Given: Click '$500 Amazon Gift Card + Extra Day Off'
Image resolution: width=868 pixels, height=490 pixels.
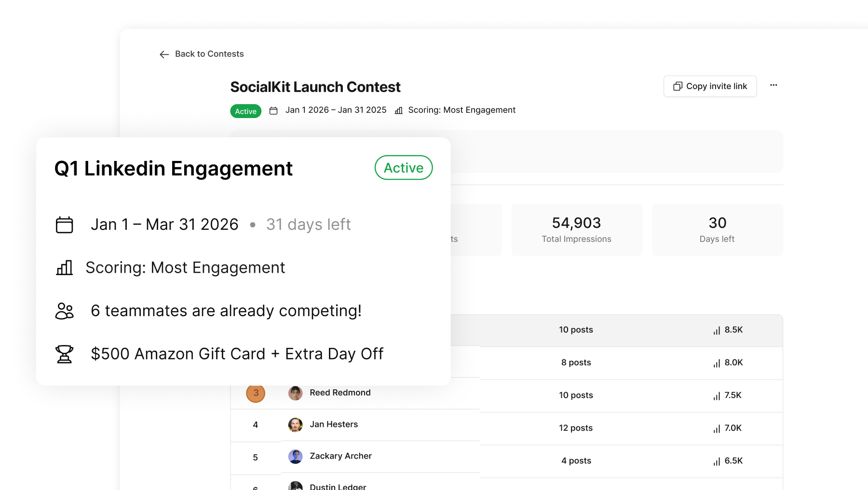Looking at the screenshot, I should 237,354.
